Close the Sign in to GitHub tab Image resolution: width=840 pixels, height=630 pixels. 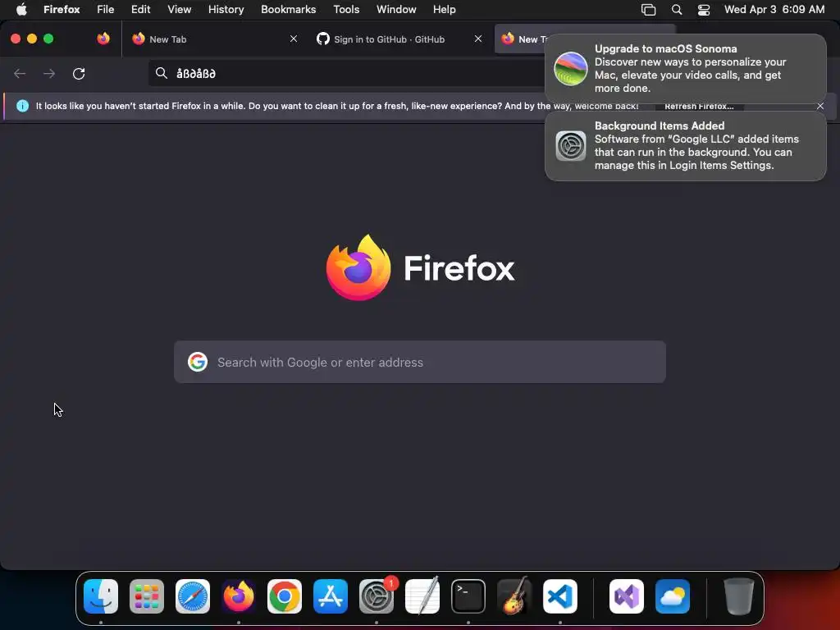tap(478, 39)
